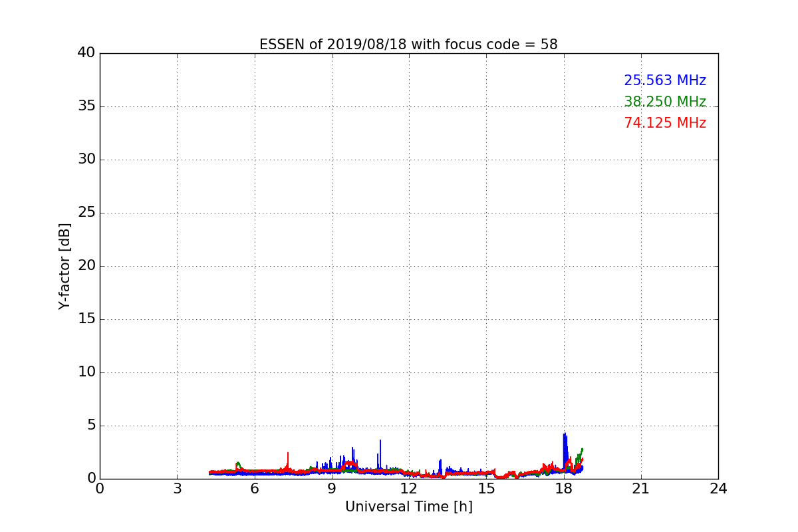The width and height of the screenshot is (798, 532).
Task: Click the x-axis tick label 9
Action: point(332,489)
